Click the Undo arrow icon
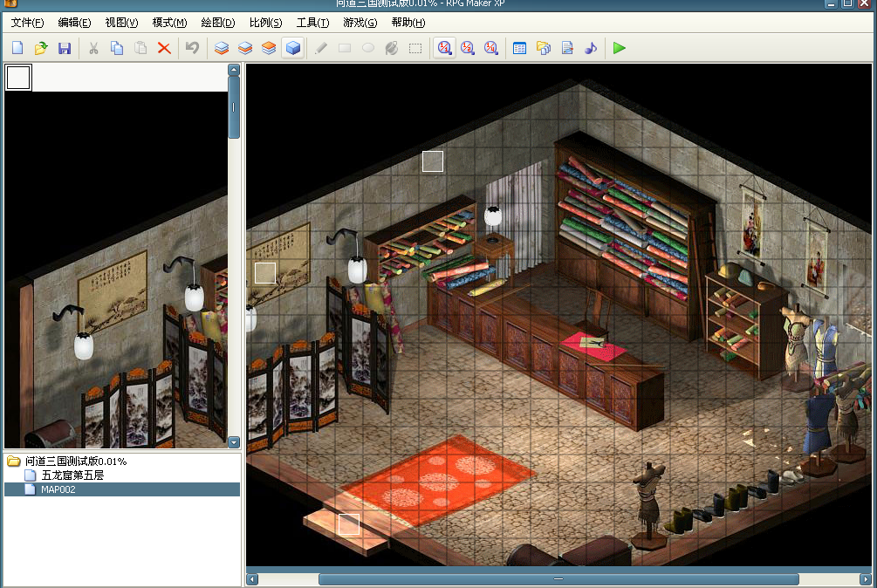The width and height of the screenshot is (877, 588). [192, 48]
